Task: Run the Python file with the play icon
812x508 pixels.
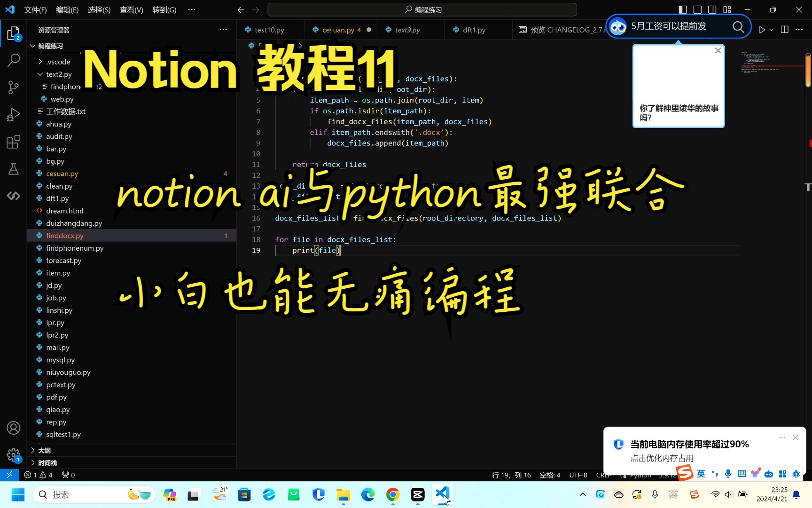Action: pos(762,29)
